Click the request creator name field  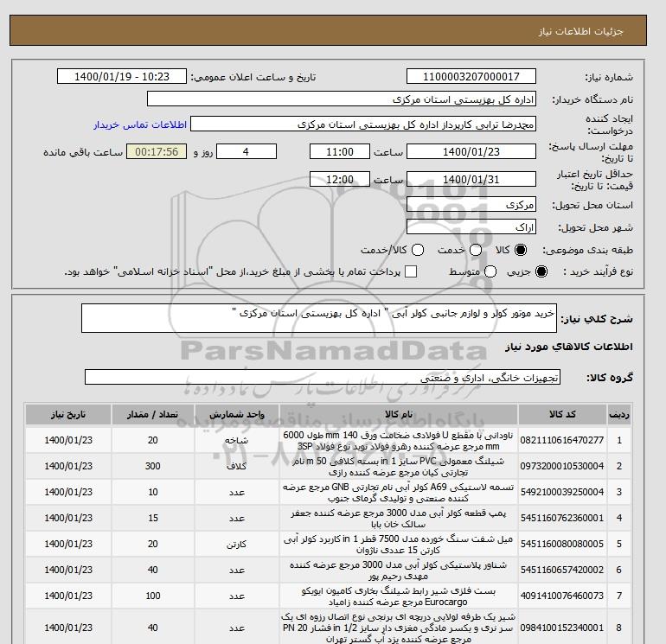pos(363,124)
